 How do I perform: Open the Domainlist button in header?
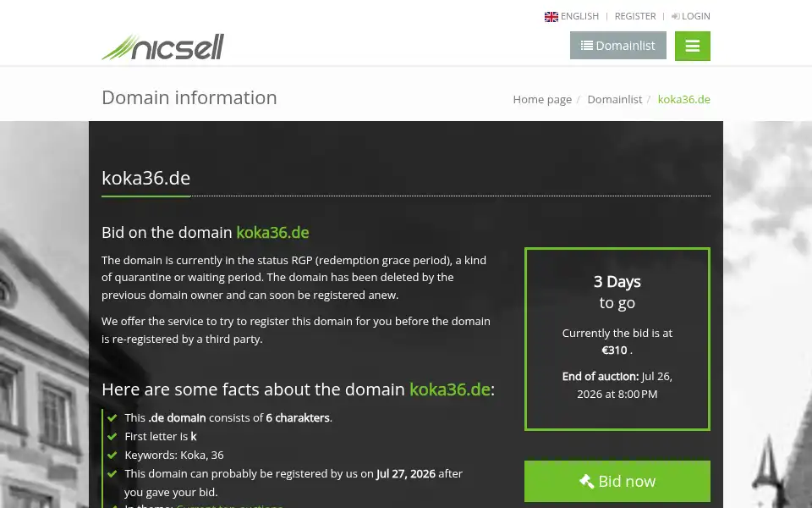[617, 46]
